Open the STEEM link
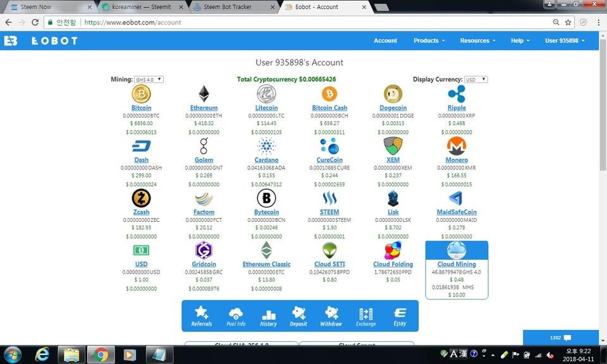Image resolution: width=607 pixels, height=364 pixels. (x=329, y=212)
